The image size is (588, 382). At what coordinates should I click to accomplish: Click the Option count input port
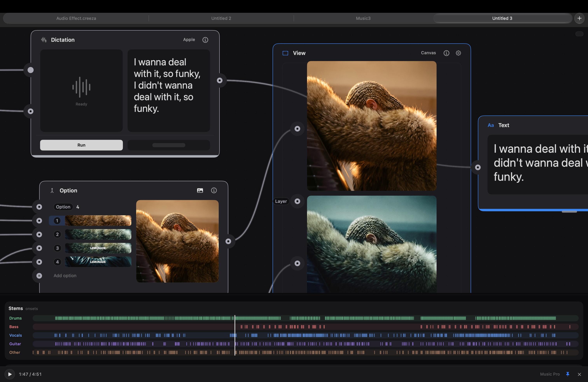[39, 207]
